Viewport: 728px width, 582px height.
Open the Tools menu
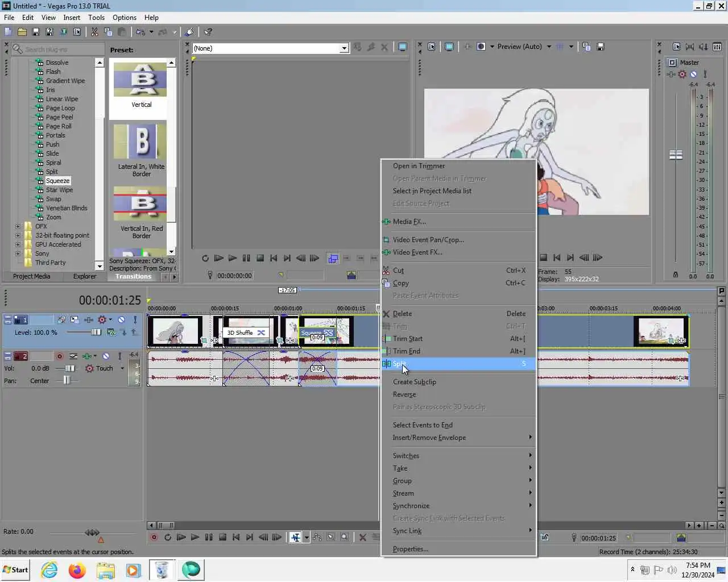tap(96, 18)
